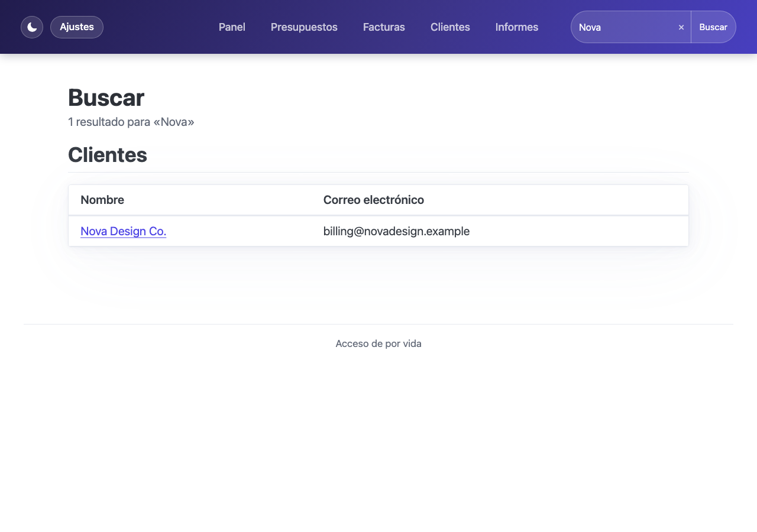Navigate to Facturas
757x532 pixels.
[x=384, y=27]
